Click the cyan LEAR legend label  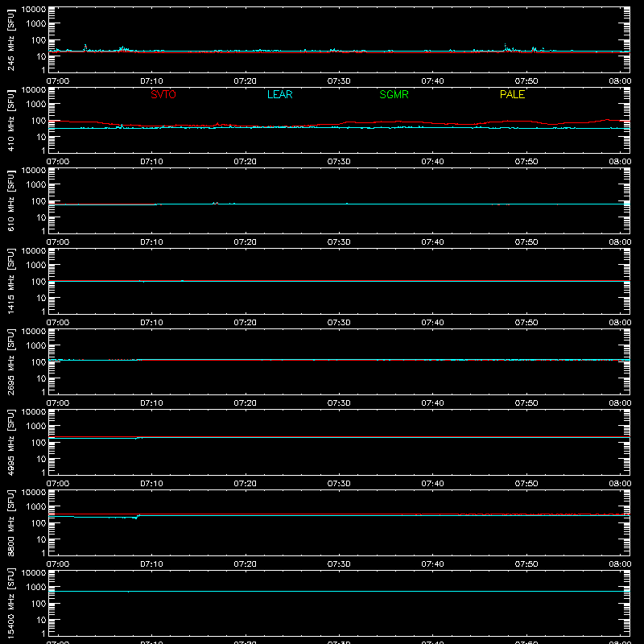(279, 94)
